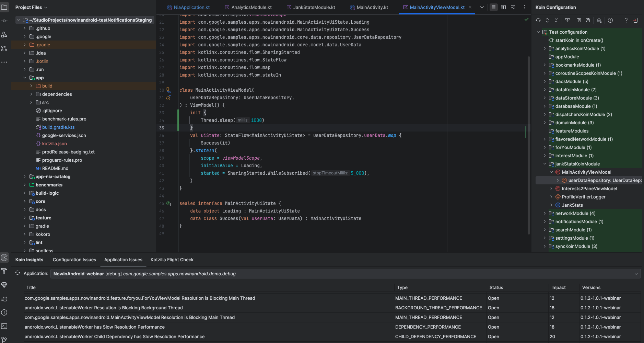Refresh the Koin Configuration tree
Image resolution: width=644 pixels, height=343 pixels.
point(538,20)
